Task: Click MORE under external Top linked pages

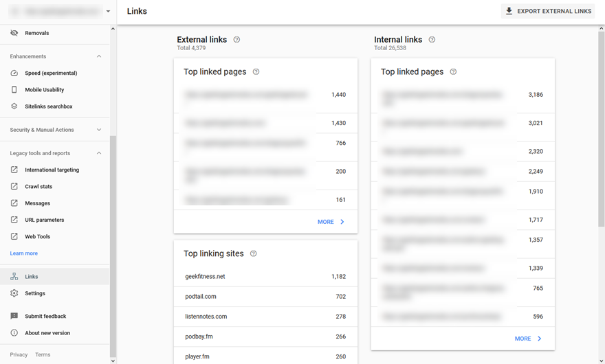Action: coord(331,222)
